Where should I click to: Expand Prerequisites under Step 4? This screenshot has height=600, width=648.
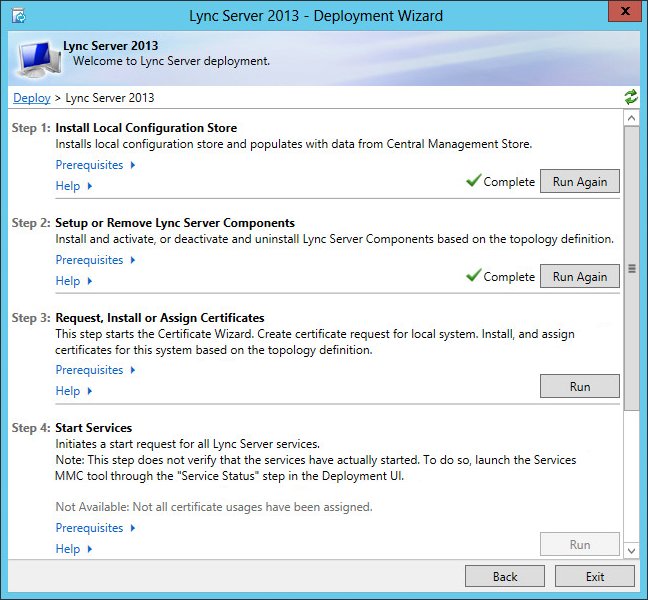coord(95,528)
